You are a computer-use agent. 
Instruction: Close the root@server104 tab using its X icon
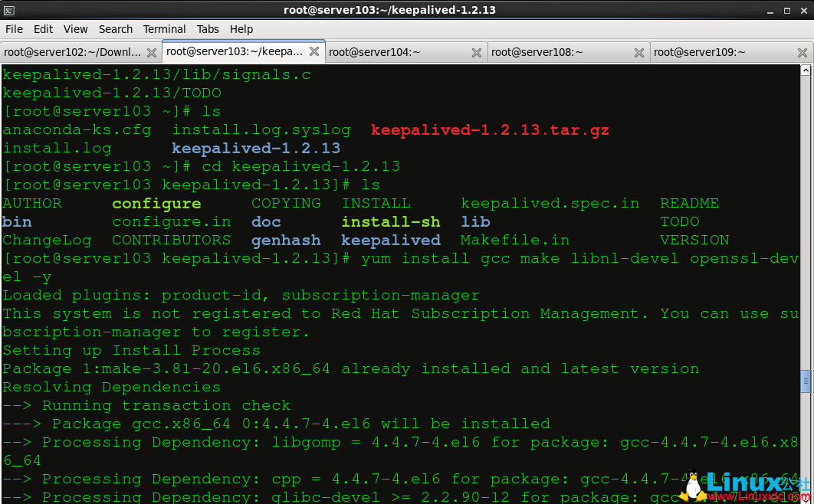coord(477,51)
